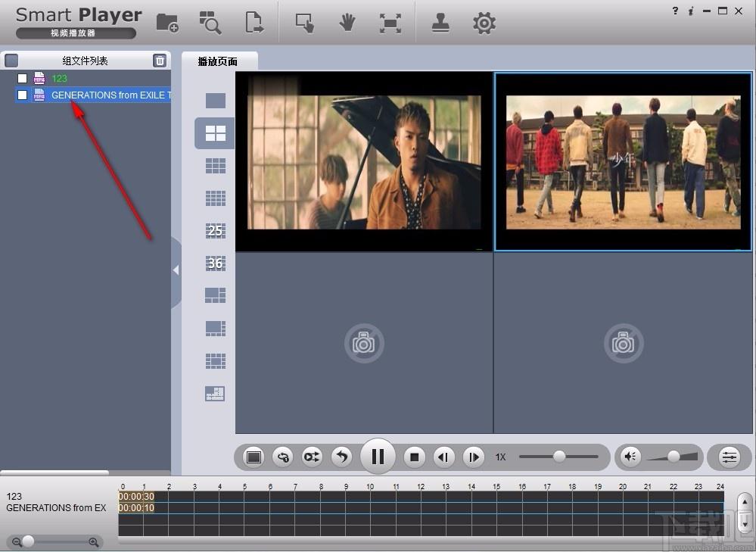Tick the GENERATIONS from EXILE file checkbox
This screenshot has height=552, width=756.
[x=23, y=95]
